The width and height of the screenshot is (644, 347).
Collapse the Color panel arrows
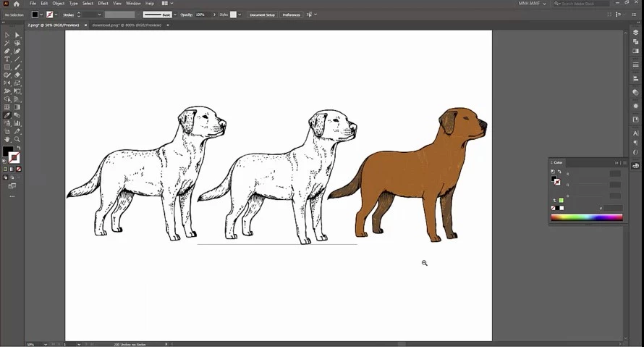click(617, 163)
